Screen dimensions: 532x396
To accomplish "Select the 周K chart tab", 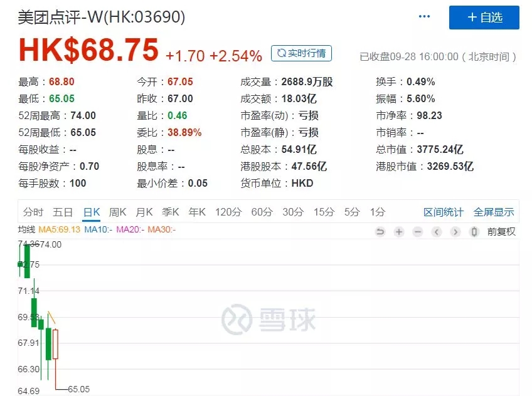I will (118, 212).
